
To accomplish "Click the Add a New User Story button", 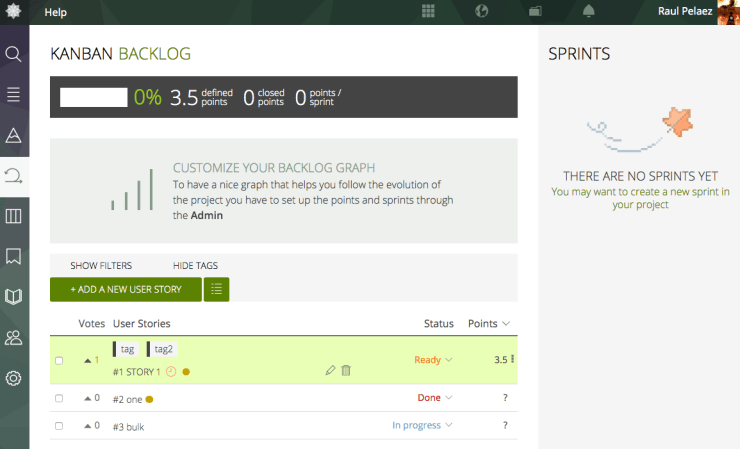I will pyautogui.click(x=125, y=289).
